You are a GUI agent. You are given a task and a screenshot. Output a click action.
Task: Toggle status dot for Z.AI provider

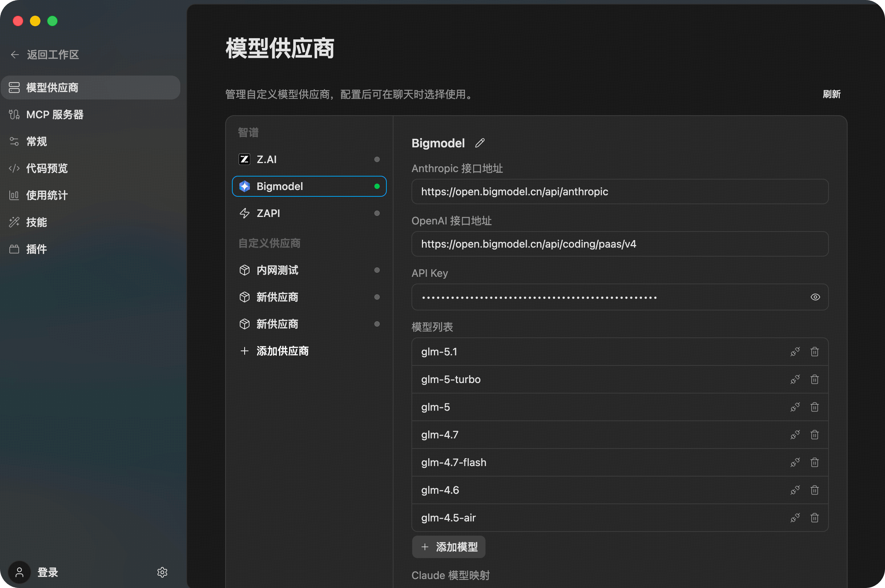(x=377, y=159)
